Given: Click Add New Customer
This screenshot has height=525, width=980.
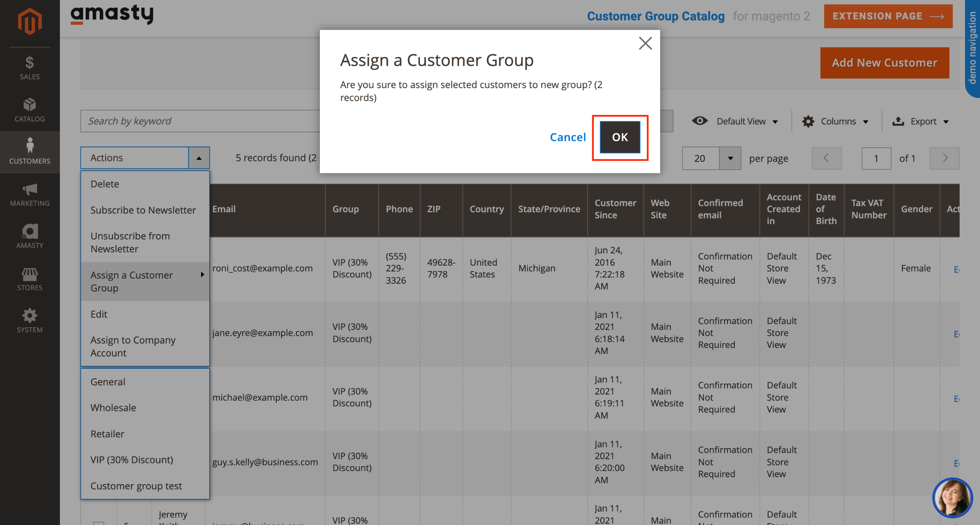Looking at the screenshot, I should [884, 62].
